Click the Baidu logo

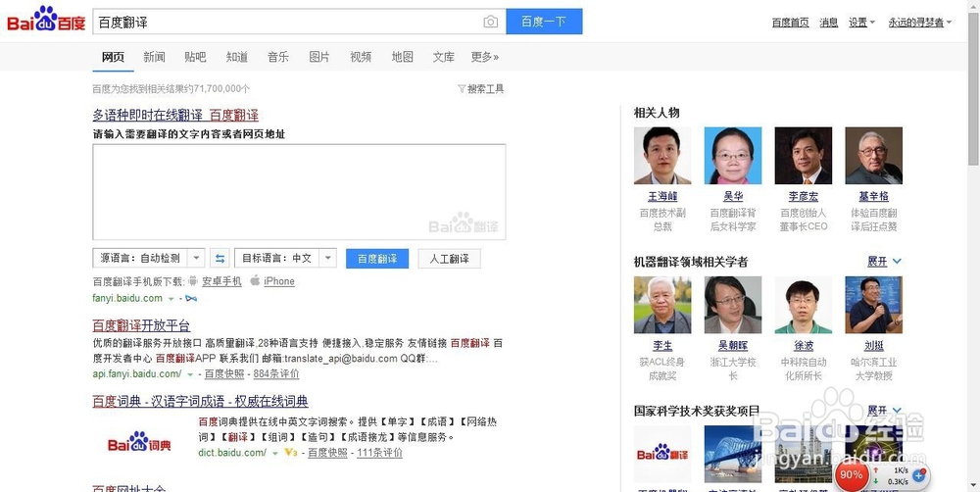coord(46,22)
